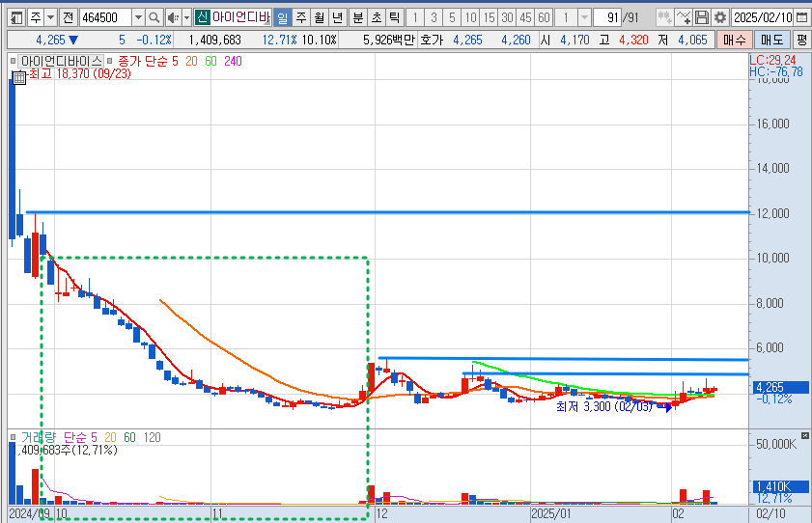Click the 최저 3,300 (02/03) annotation
This screenshot has width=812, height=523.
click(x=604, y=406)
